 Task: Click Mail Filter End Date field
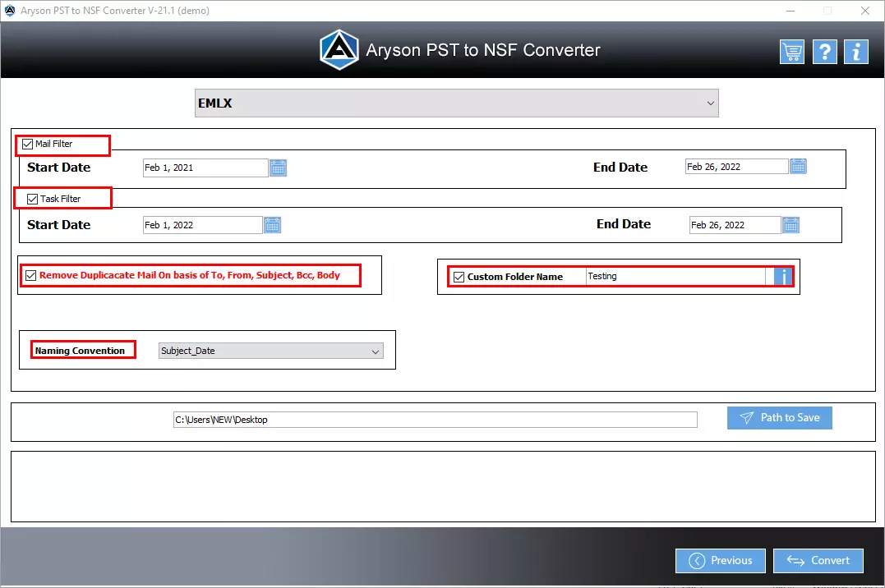[736, 167]
